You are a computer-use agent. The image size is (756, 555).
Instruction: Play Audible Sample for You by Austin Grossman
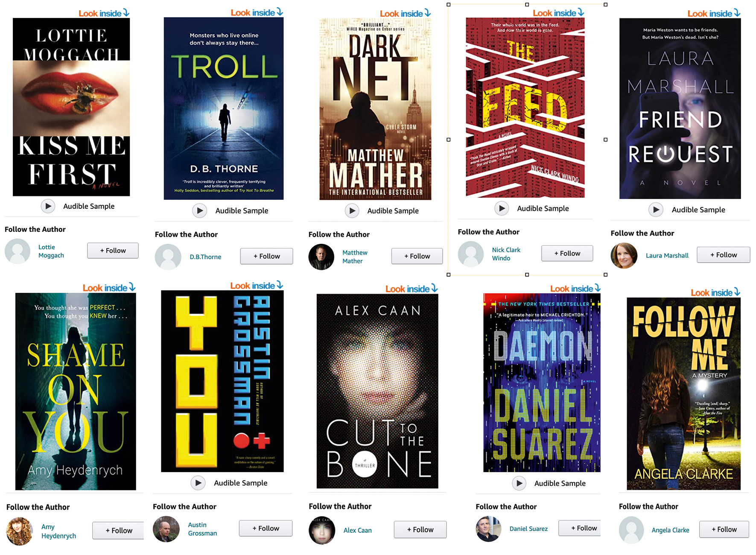pos(198,483)
